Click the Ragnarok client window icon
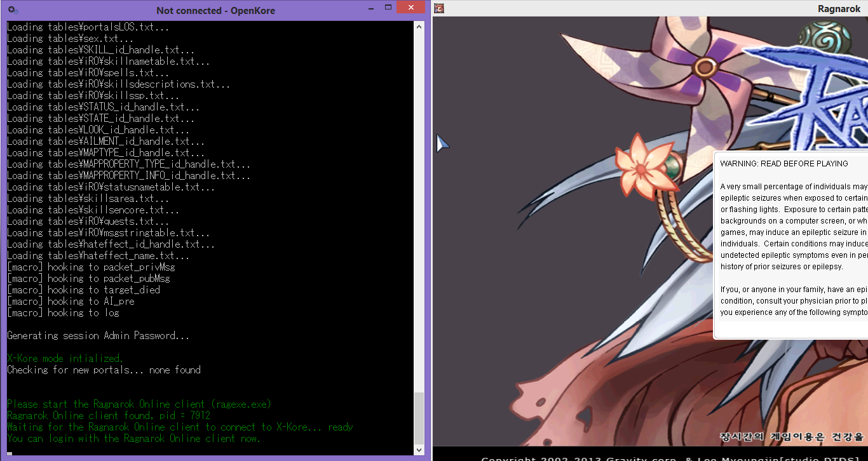The height and width of the screenshot is (461, 868). 438,8
